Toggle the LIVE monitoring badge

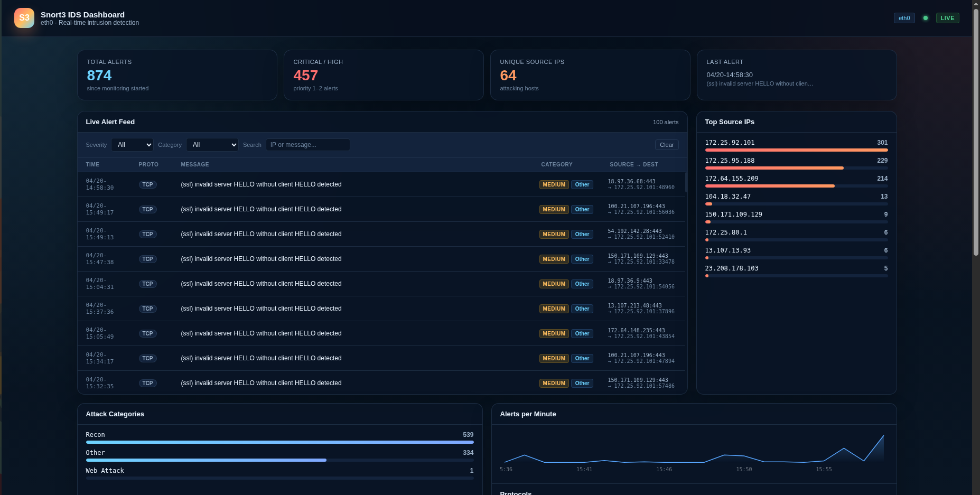947,17
